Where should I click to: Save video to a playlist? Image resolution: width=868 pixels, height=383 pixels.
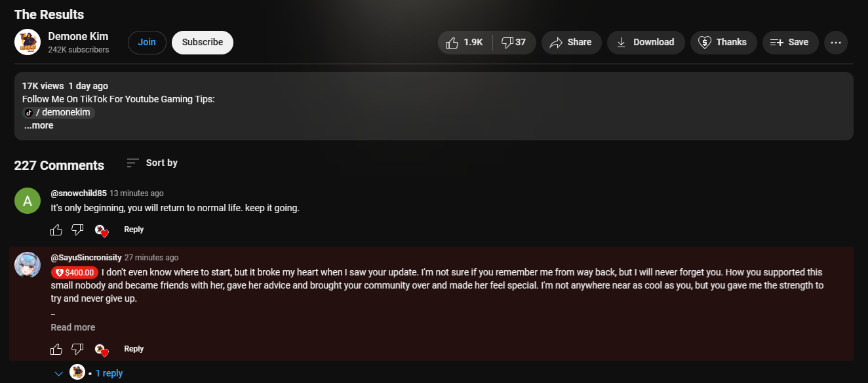(790, 42)
